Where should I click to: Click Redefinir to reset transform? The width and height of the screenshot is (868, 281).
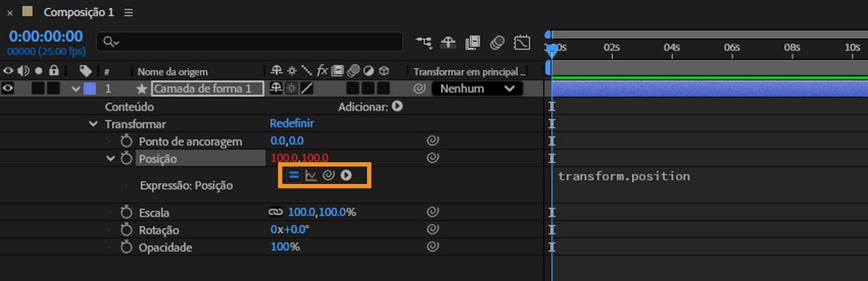click(x=292, y=124)
